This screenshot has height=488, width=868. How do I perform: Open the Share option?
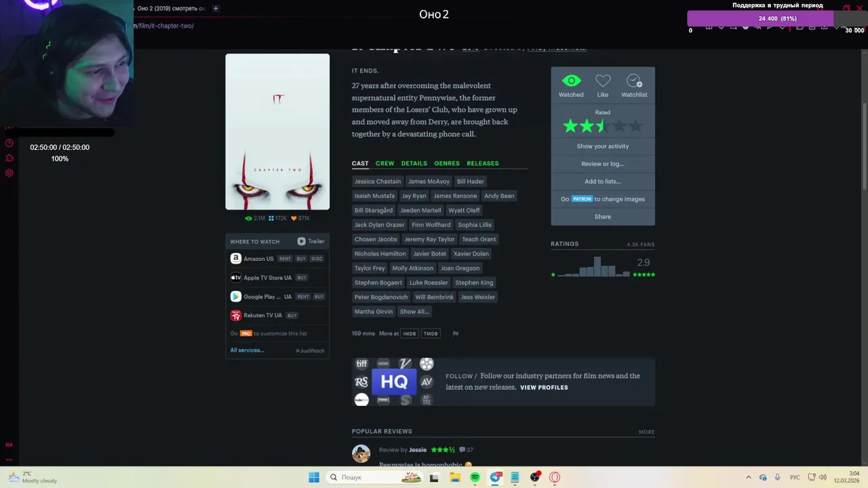603,217
